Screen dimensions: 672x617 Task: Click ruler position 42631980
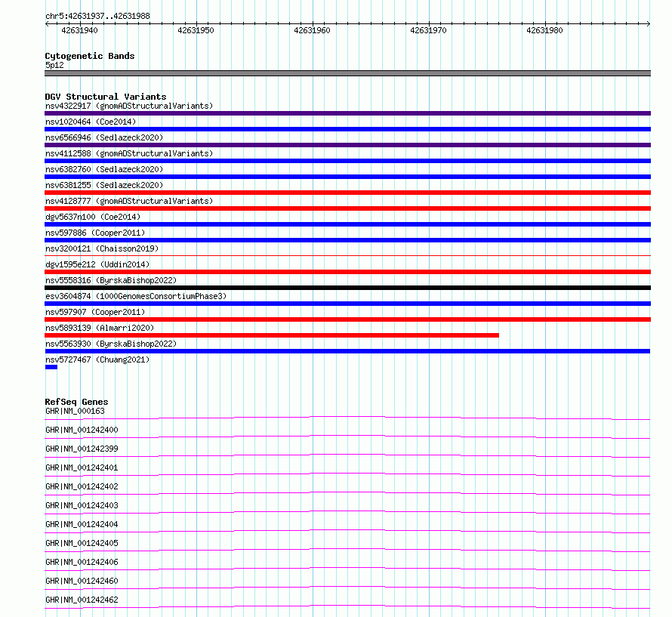pos(544,30)
